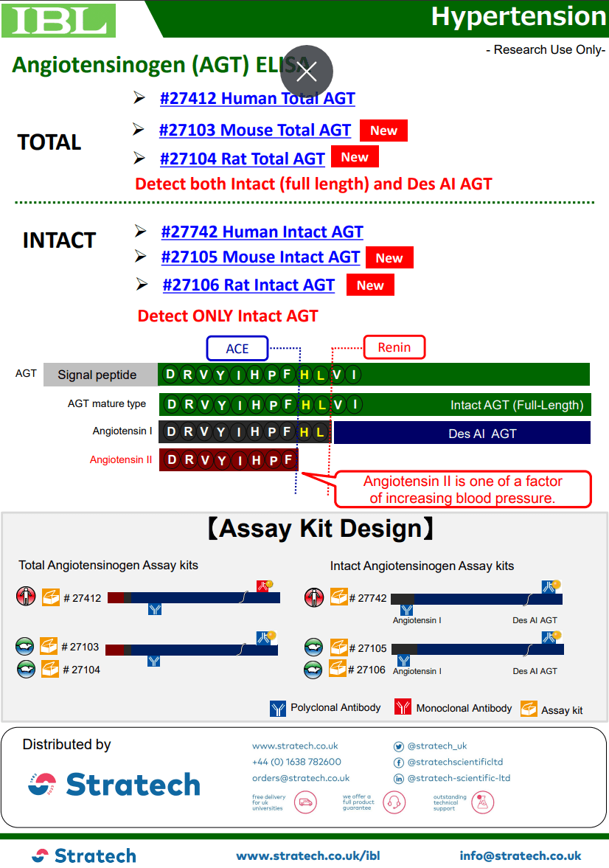Follow the #27104 Rat Total AGT link
The image size is (609, 868).
[242, 159]
